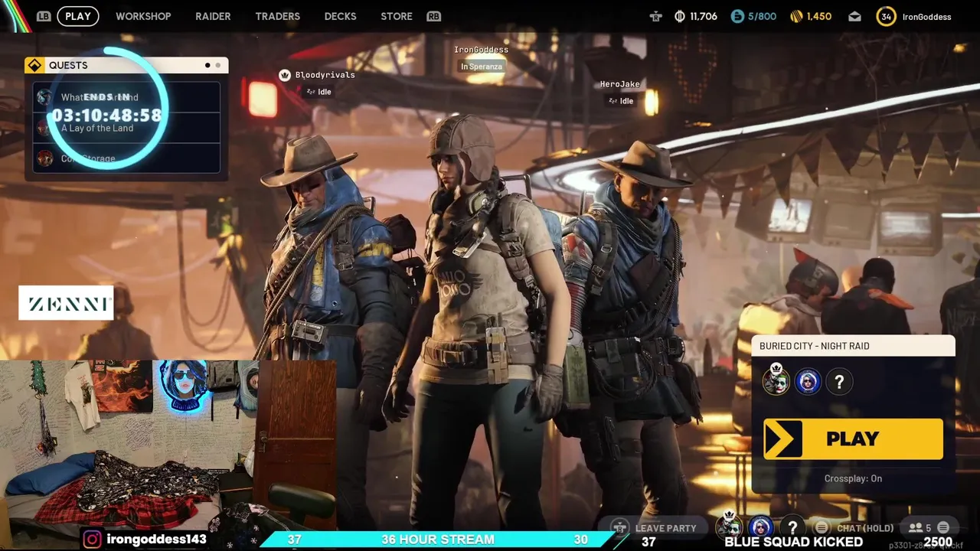
Task: Click the Idle status under HeroJake
Action: click(620, 101)
